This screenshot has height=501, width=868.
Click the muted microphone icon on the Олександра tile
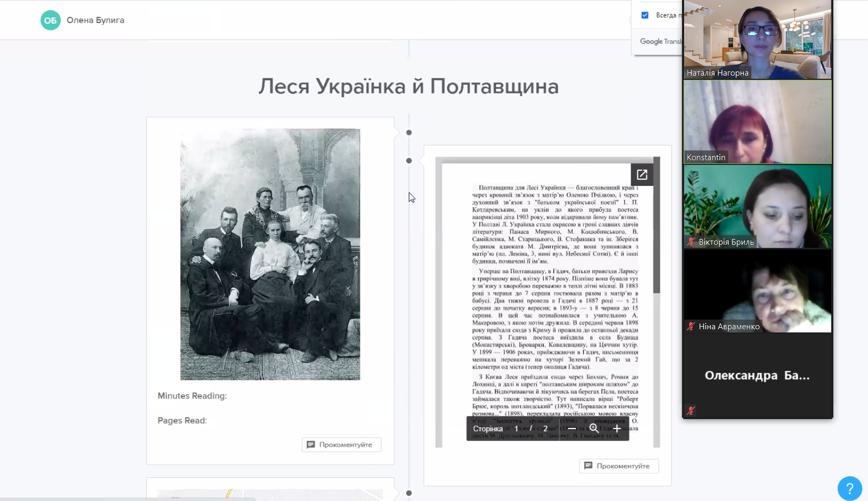point(691,411)
